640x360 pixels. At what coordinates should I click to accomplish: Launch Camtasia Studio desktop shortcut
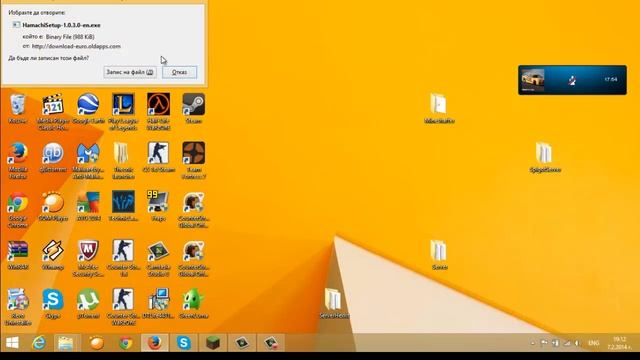pos(158,258)
